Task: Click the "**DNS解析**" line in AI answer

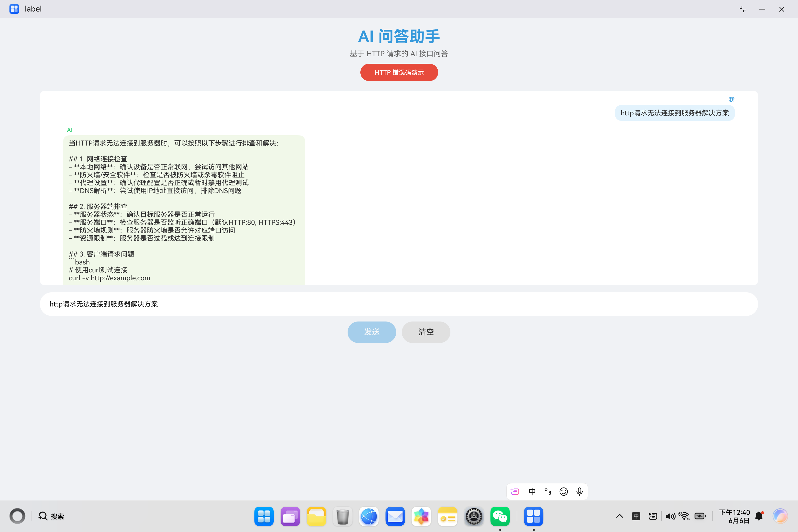Action: point(155,191)
